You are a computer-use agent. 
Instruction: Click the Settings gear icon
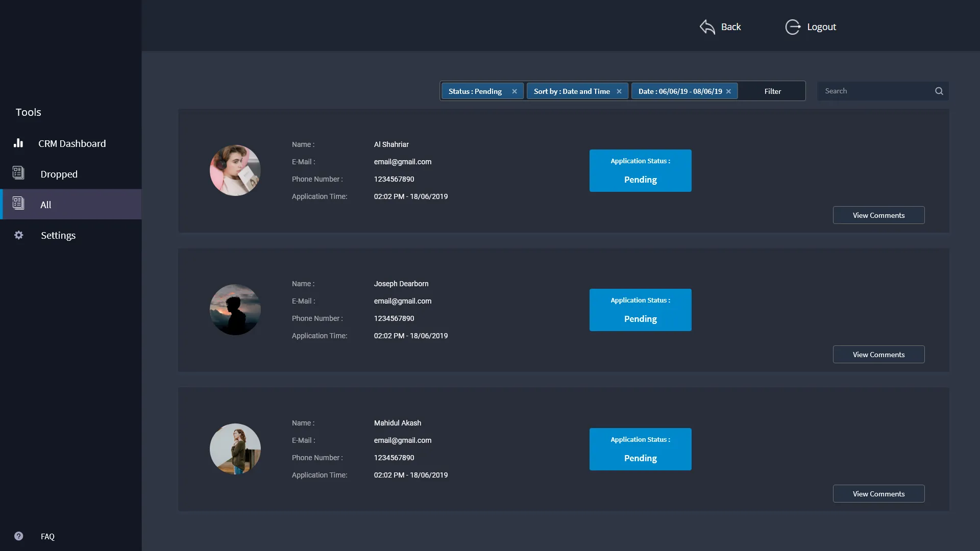click(19, 235)
